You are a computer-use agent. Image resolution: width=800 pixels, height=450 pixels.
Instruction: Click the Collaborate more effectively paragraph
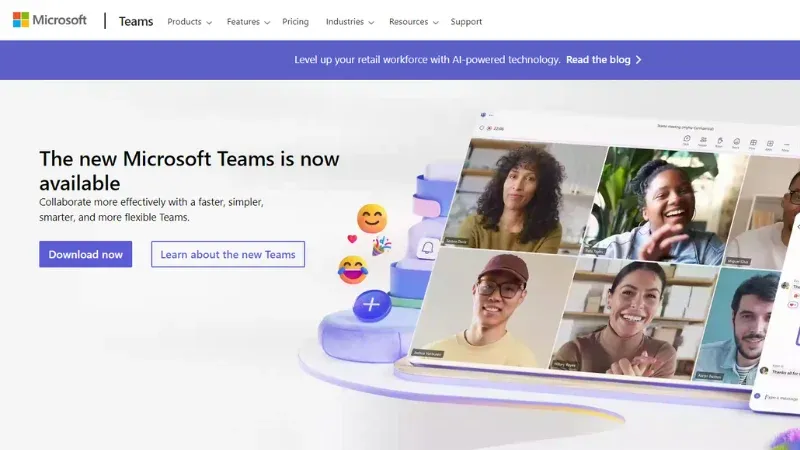pos(152,210)
